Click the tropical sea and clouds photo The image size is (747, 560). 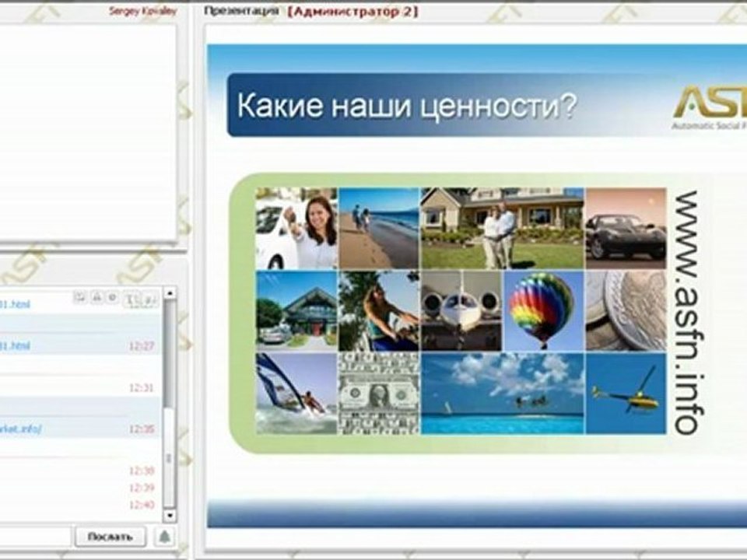point(502,394)
